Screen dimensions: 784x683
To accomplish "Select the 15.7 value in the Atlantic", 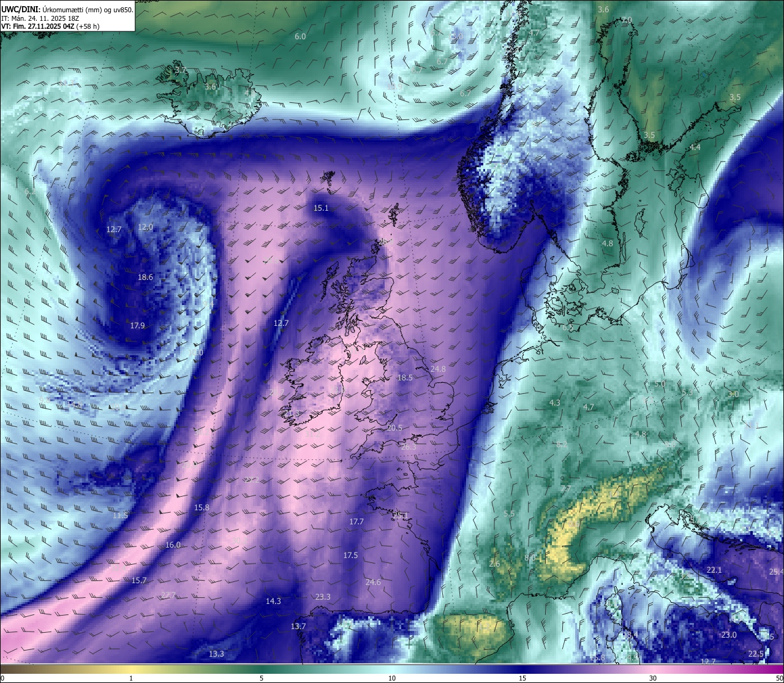I will [139, 581].
